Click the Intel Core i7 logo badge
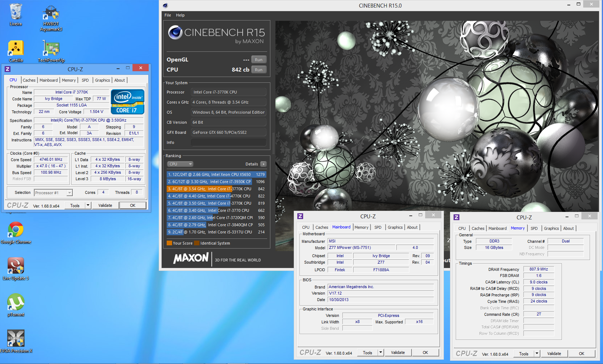603x364 pixels. [x=127, y=102]
